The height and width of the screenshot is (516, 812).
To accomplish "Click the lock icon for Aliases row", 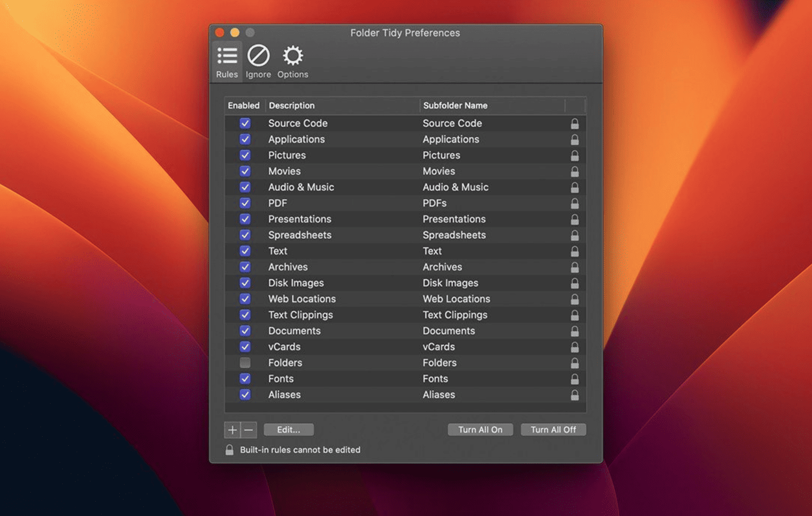I will point(575,395).
